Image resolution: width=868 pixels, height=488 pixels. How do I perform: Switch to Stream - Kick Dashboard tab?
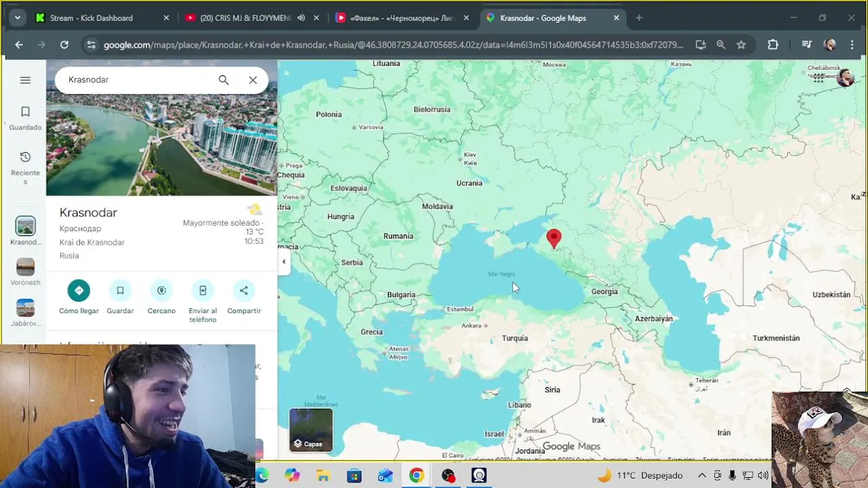pyautogui.click(x=91, y=18)
